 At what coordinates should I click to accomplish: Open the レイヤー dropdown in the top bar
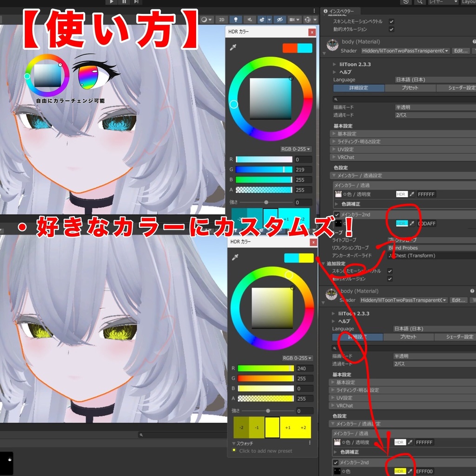tap(443, 2)
